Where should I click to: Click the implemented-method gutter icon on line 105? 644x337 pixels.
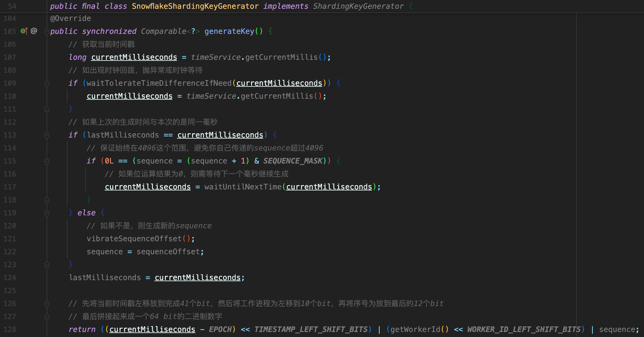click(x=24, y=31)
